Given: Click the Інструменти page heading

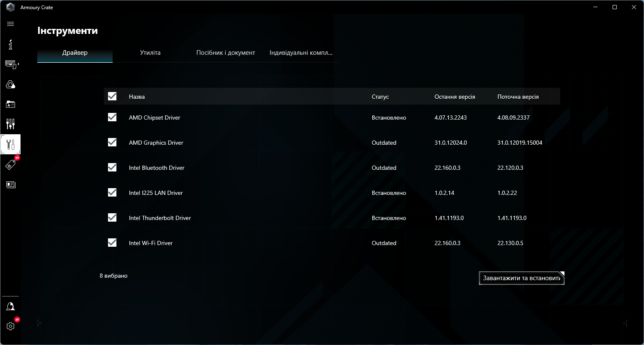Looking at the screenshot, I should [x=67, y=31].
